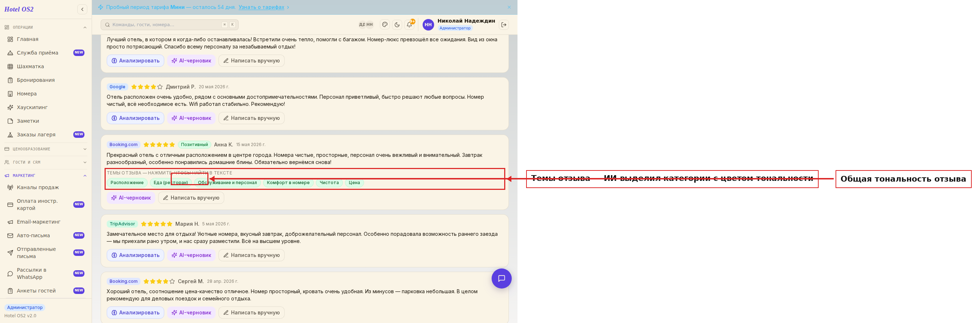Open Отправленные письма in the sidebar
The height and width of the screenshot is (323, 980).
[46, 253]
